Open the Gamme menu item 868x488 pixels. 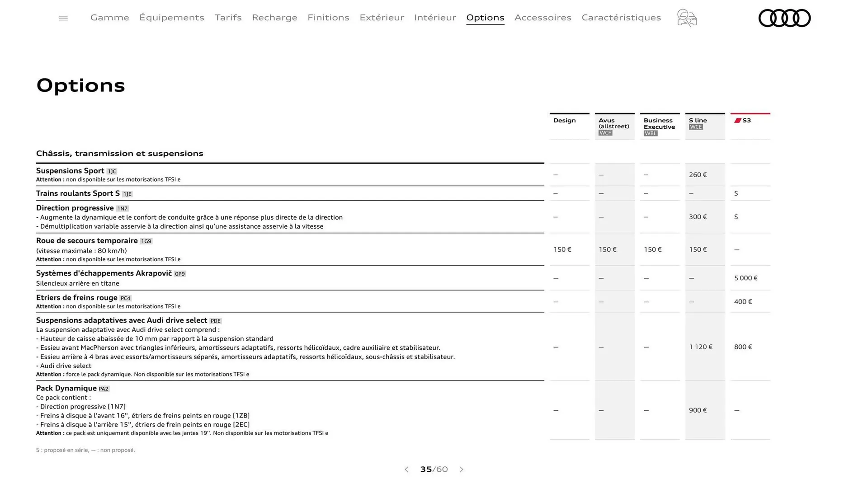pos(109,18)
